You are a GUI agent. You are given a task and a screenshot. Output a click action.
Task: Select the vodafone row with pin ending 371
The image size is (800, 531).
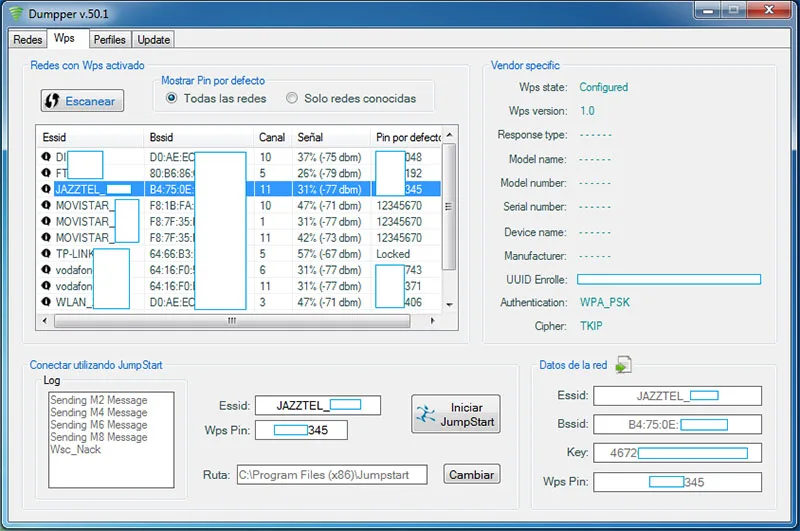239,286
